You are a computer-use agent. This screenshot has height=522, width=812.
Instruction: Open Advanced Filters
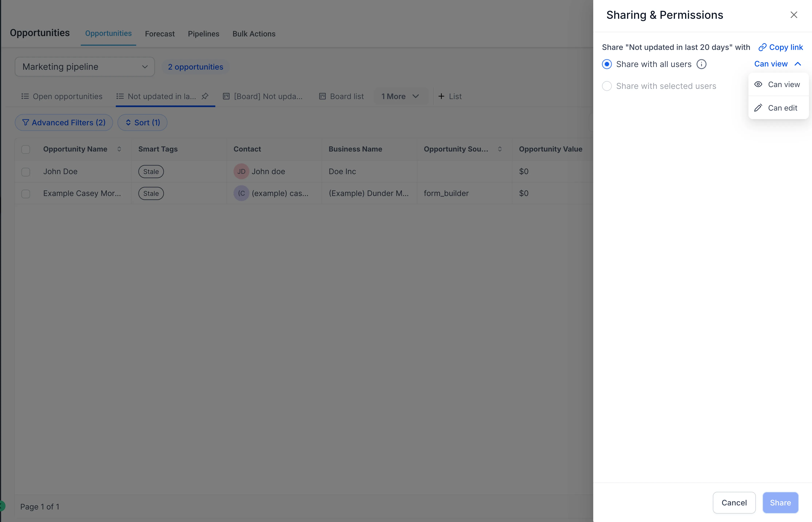pos(63,122)
